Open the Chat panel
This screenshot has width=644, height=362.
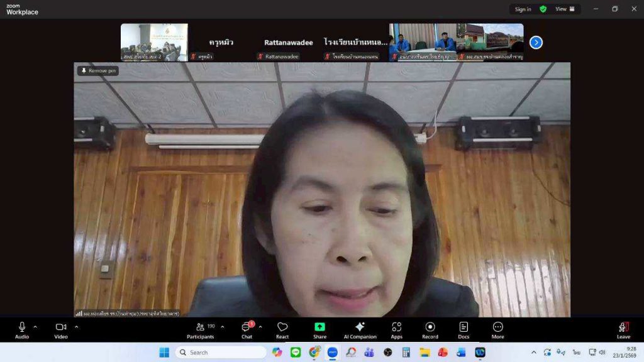tap(247, 330)
